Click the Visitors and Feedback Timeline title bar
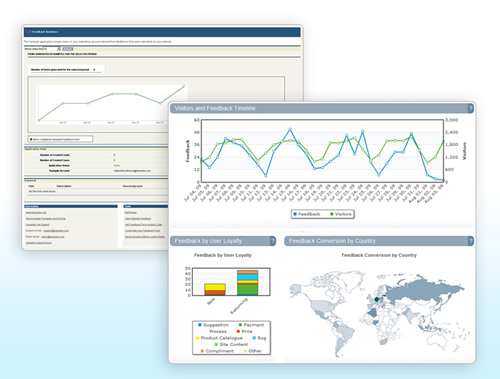 click(x=322, y=108)
